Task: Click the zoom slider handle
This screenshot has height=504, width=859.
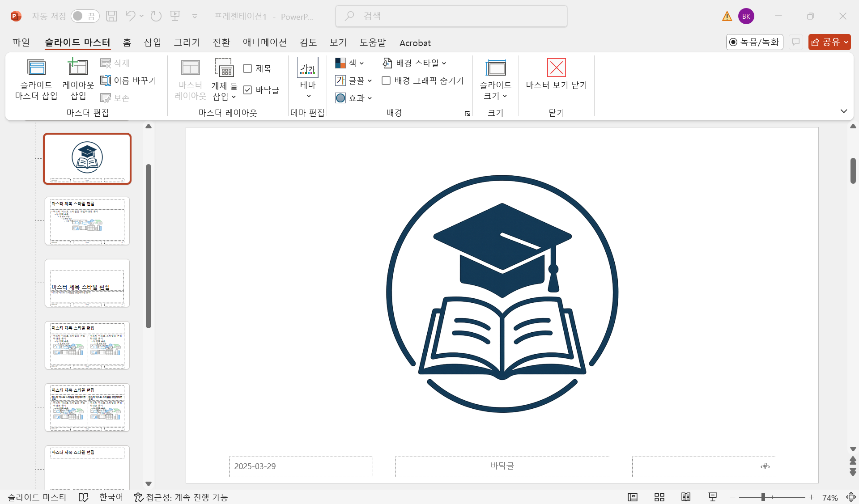Action: (x=763, y=497)
